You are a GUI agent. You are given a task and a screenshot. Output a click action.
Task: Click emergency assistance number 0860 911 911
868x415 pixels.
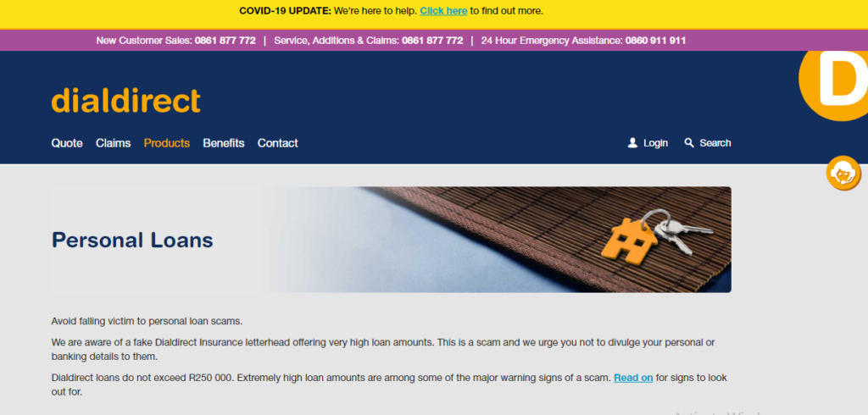(x=655, y=41)
